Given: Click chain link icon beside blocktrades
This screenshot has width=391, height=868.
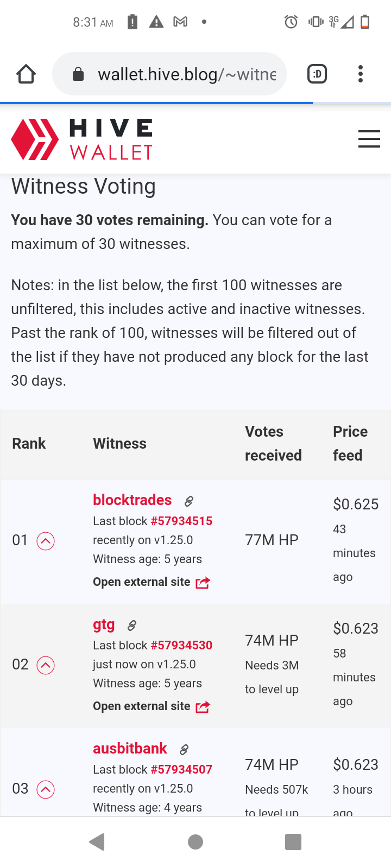Looking at the screenshot, I should [x=189, y=501].
